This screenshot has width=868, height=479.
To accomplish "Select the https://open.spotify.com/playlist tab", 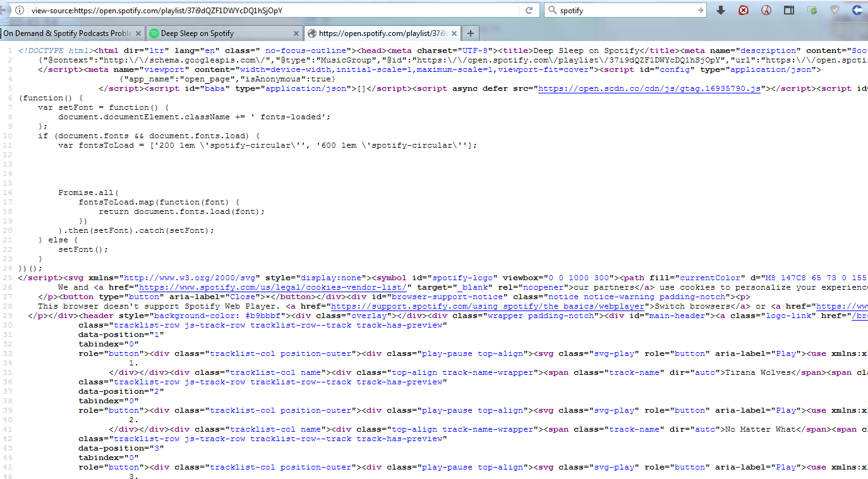I will pyautogui.click(x=382, y=33).
